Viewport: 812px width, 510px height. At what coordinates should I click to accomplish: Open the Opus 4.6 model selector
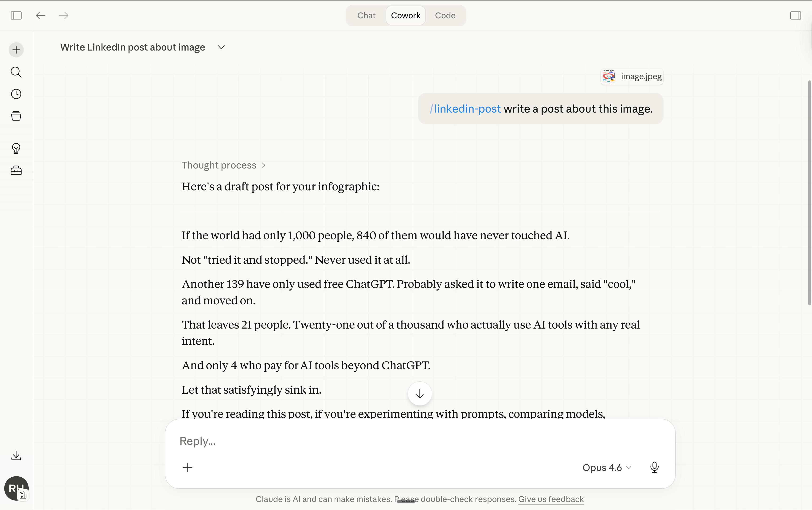606,467
